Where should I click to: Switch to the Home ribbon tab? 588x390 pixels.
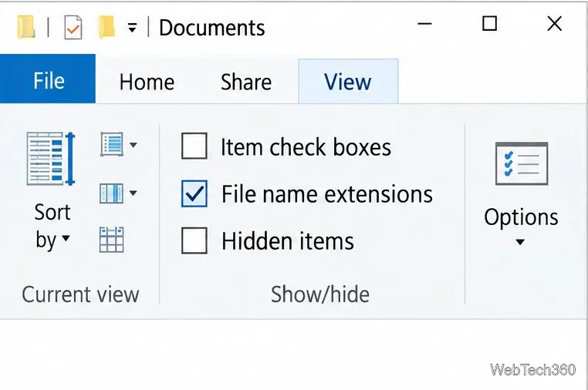[x=147, y=82]
